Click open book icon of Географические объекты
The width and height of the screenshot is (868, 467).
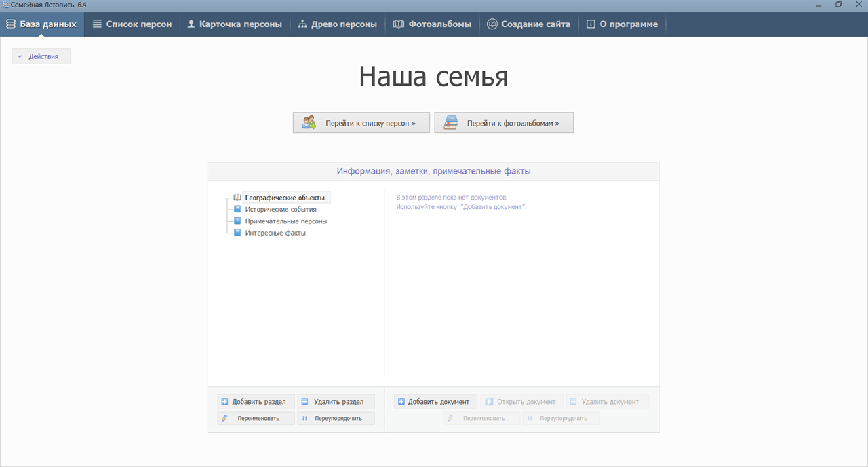(237, 198)
